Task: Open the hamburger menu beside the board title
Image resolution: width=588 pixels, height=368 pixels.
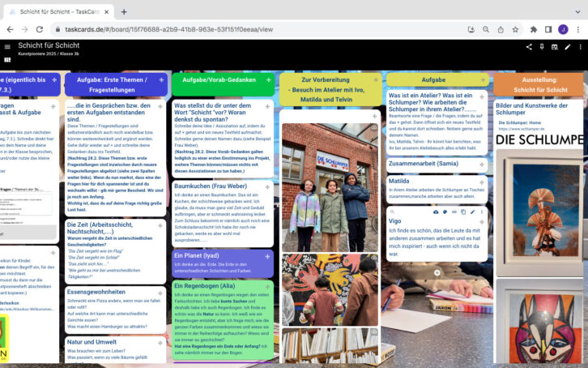Action: pos(7,47)
